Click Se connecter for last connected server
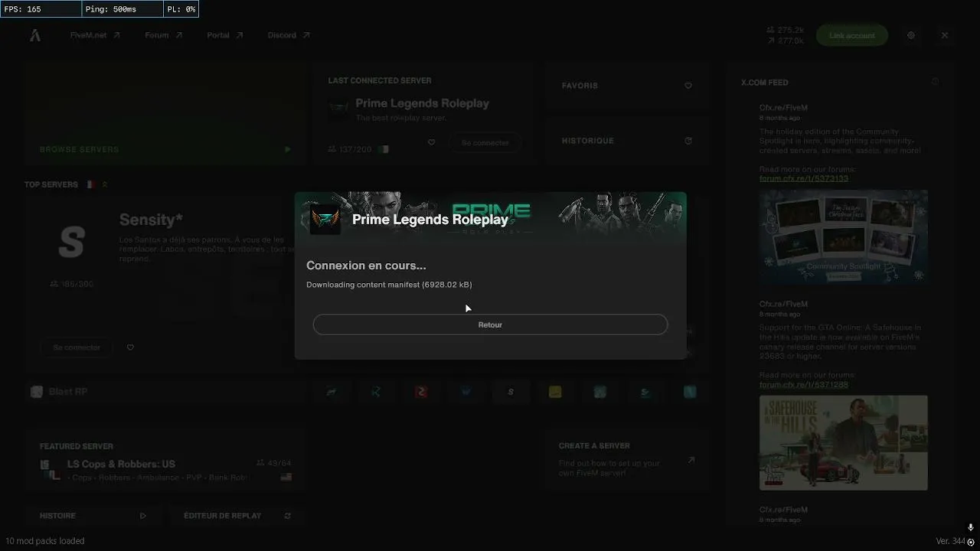Viewport: 980px width, 551px height. click(x=485, y=142)
